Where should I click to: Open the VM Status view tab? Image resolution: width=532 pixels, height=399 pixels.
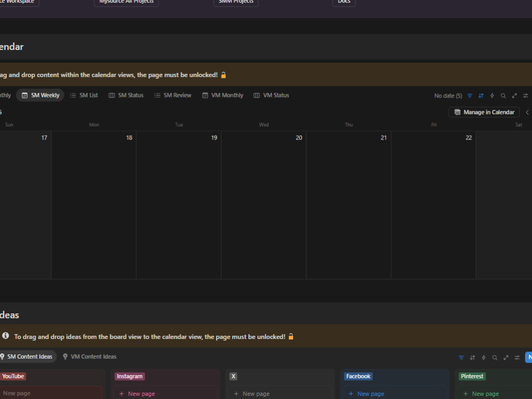click(271, 95)
